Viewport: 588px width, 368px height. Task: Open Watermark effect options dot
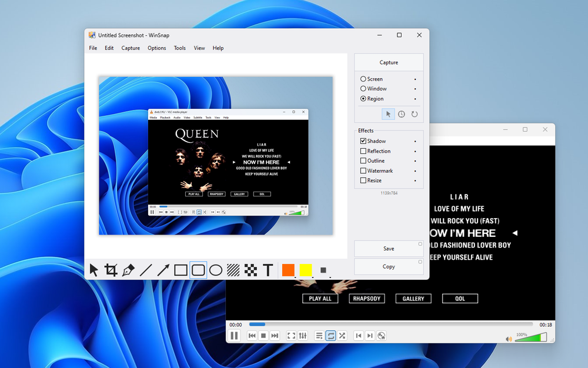click(x=415, y=171)
